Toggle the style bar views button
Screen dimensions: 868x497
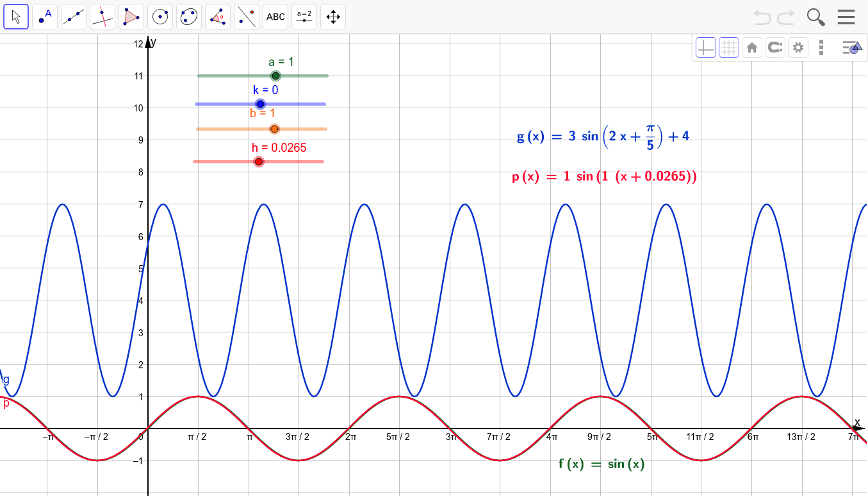tap(851, 47)
